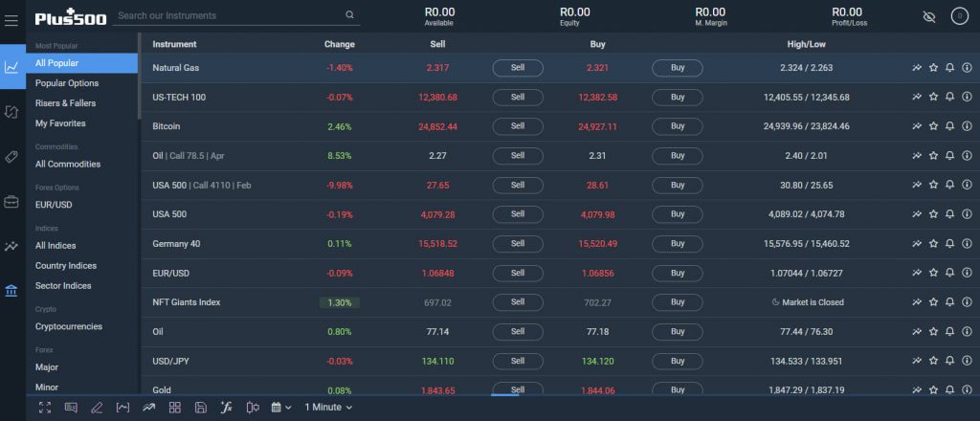Star the EUR/USD instrument row
980x421 pixels.
point(933,273)
